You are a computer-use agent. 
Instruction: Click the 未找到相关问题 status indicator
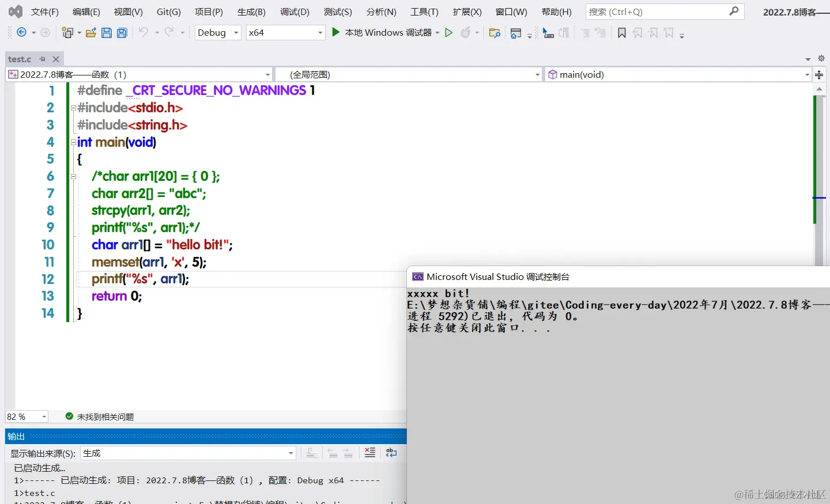(100, 416)
